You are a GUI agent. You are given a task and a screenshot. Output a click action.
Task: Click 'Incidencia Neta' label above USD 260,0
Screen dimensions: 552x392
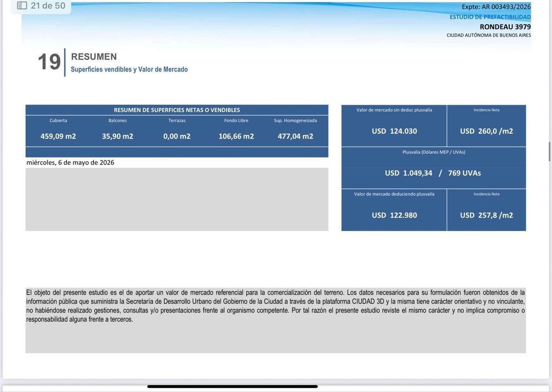pyautogui.click(x=487, y=110)
